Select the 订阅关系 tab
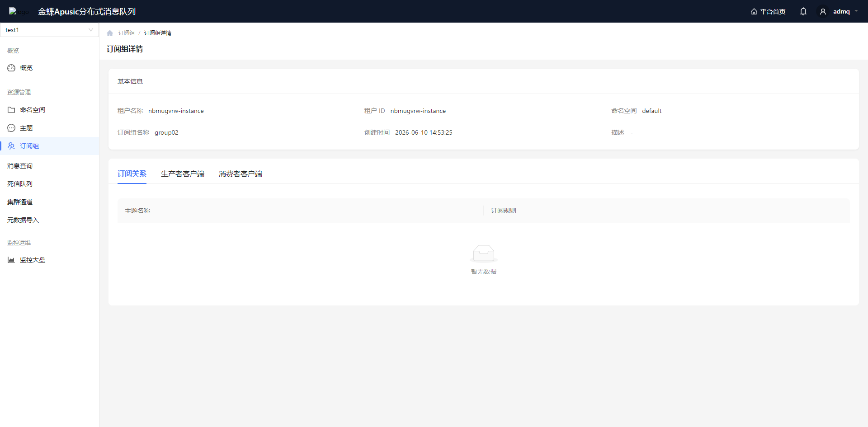Viewport: 868px width, 427px height. pyautogui.click(x=132, y=174)
